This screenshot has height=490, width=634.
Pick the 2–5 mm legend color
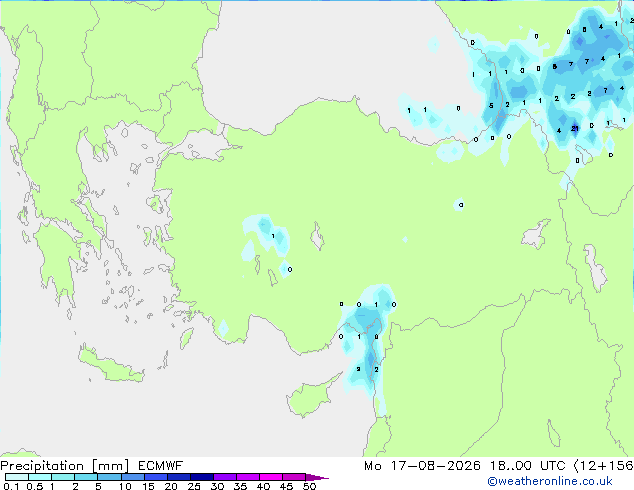(86, 477)
